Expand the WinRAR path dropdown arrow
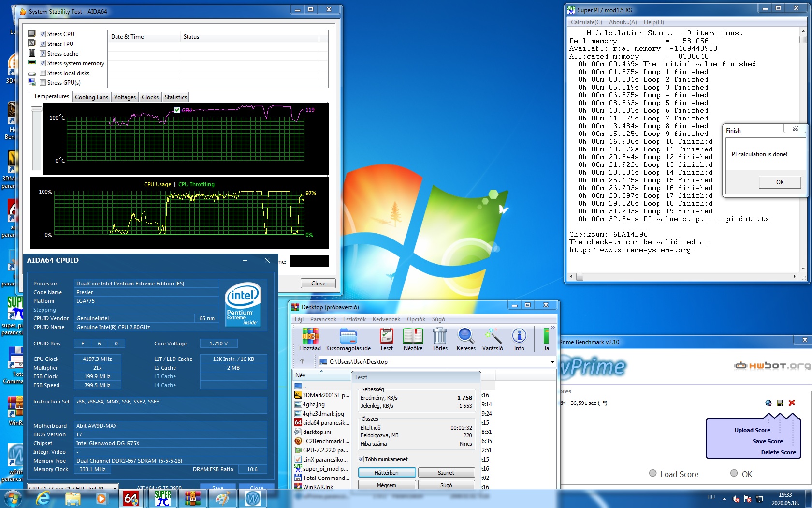This screenshot has width=812, height=508. [552, 362]
